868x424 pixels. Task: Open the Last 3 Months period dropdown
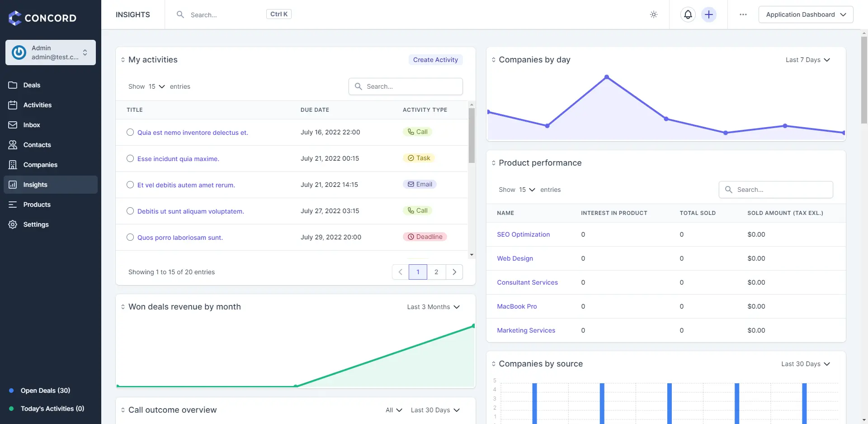coord(433,307)
